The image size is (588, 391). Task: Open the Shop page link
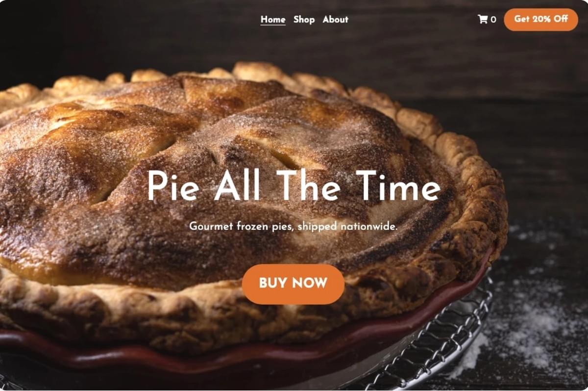pos(304,20)
